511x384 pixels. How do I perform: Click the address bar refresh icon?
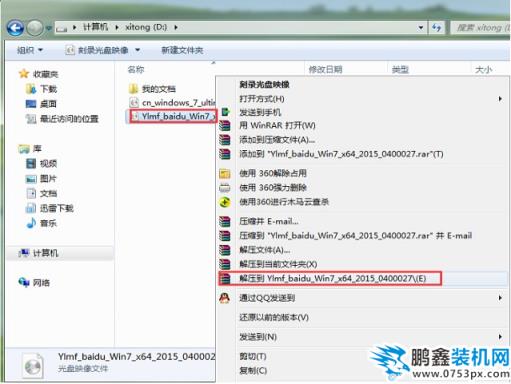437,27
